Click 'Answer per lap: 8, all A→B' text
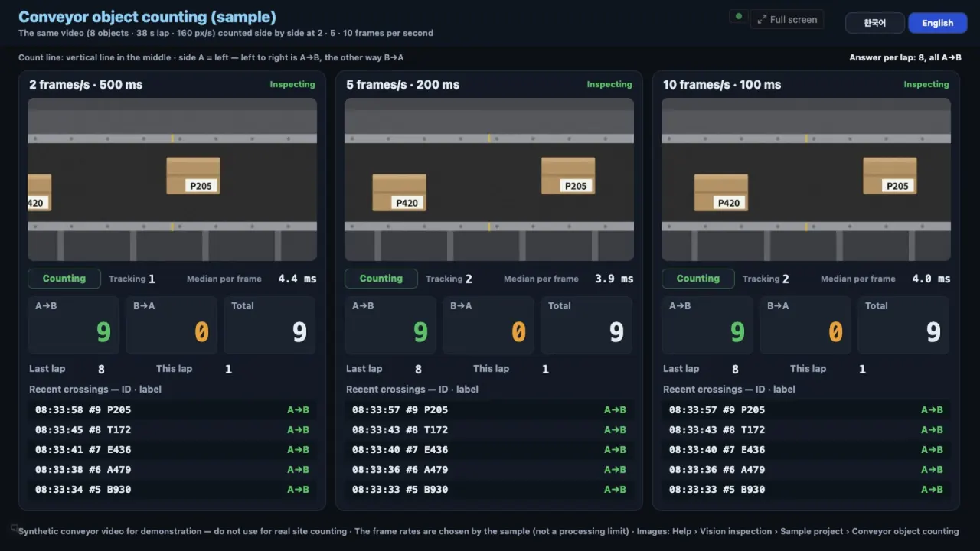 [x=905, y=57]
